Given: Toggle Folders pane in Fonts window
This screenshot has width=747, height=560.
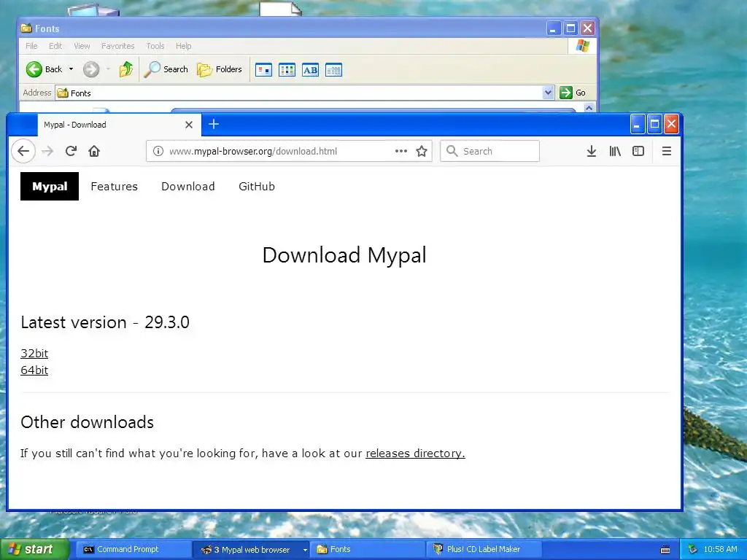Looking at the screenshot, I should (x=220, y=69).
